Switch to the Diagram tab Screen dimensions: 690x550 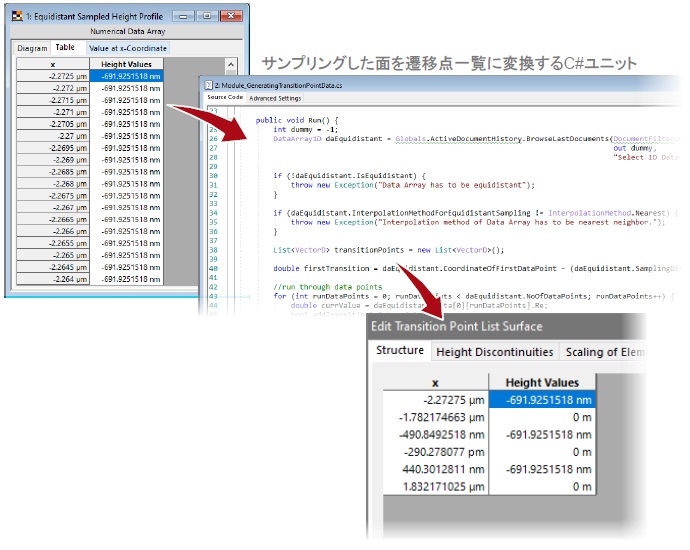(32, 48)
